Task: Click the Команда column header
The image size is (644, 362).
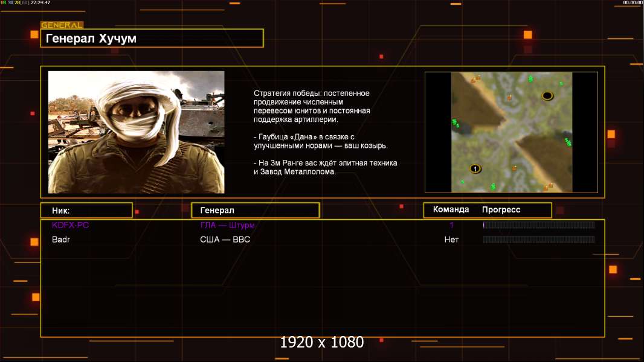Action: (x=451, y=210)
